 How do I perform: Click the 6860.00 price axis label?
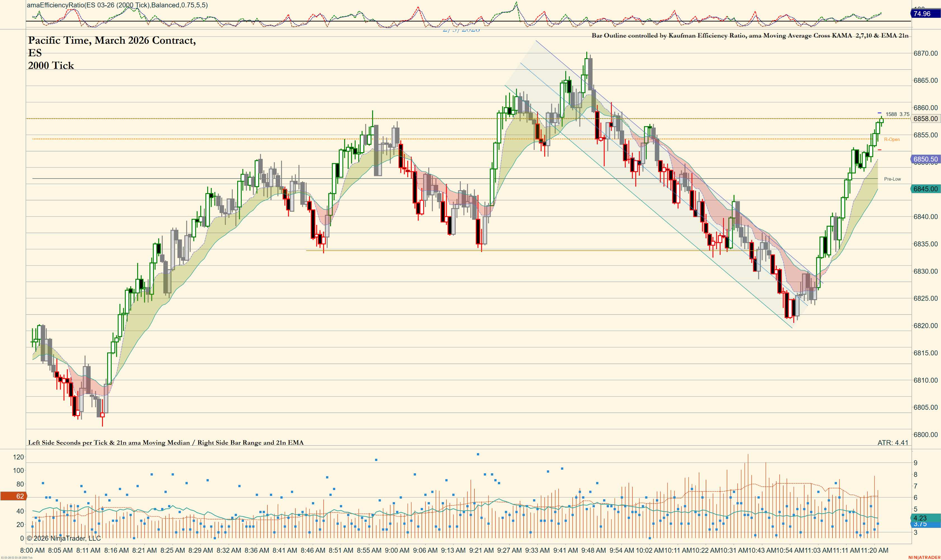click(925, 107)
